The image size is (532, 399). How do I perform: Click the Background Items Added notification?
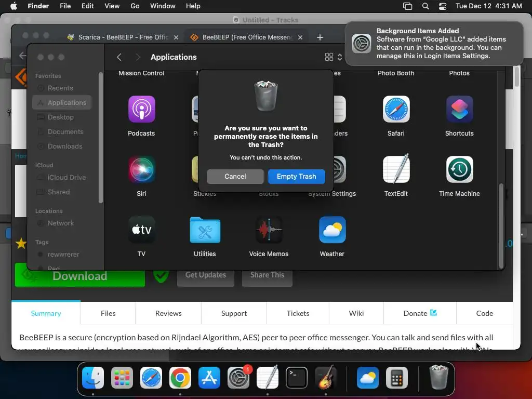(434, 44)
